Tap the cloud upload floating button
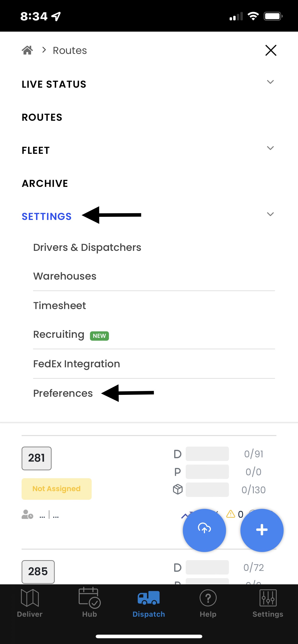Screen dimensions: 298x644 pos(204,530)
